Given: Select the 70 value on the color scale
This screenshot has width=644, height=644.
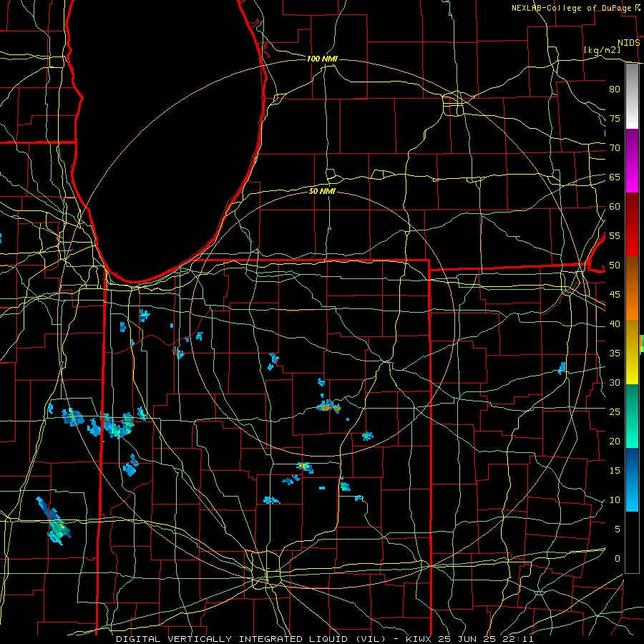Looking at the screenshot, I should pos(615,148).
